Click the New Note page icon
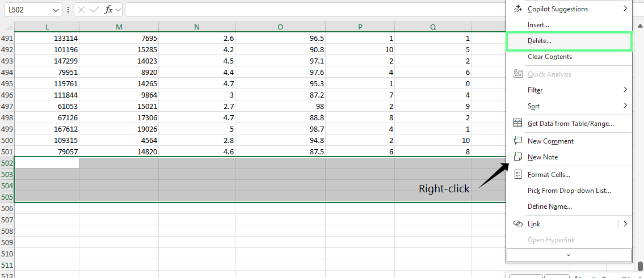Viewport: 644px width, 278px height. coord(518,157)
